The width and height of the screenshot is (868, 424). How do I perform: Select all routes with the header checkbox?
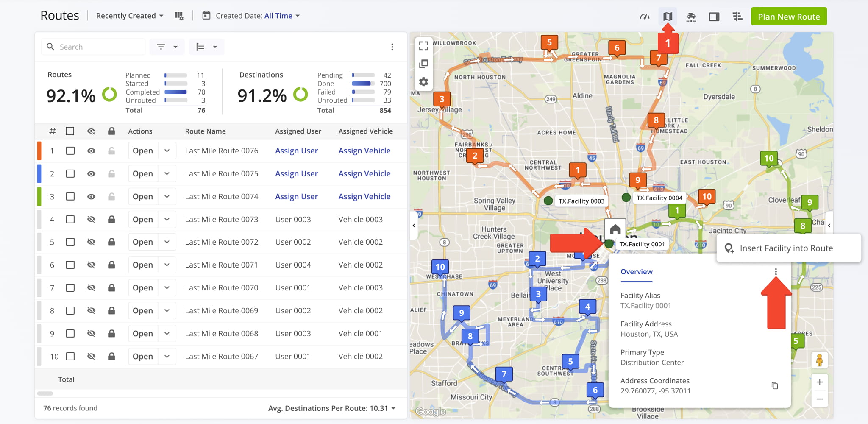[70, 131]
